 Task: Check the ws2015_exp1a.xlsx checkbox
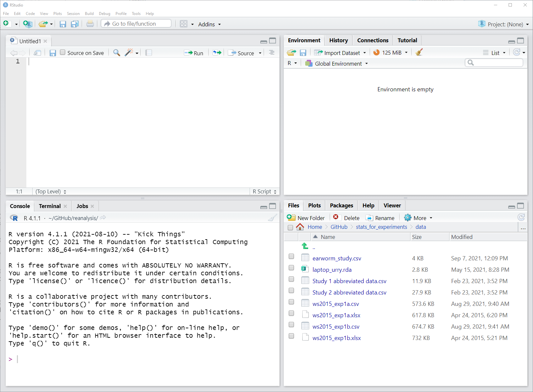click(291, 313)
